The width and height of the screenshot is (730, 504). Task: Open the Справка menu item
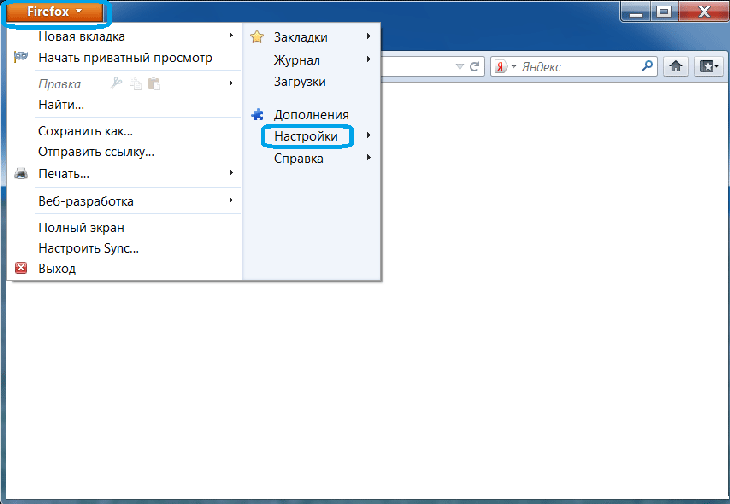point(299,159)
